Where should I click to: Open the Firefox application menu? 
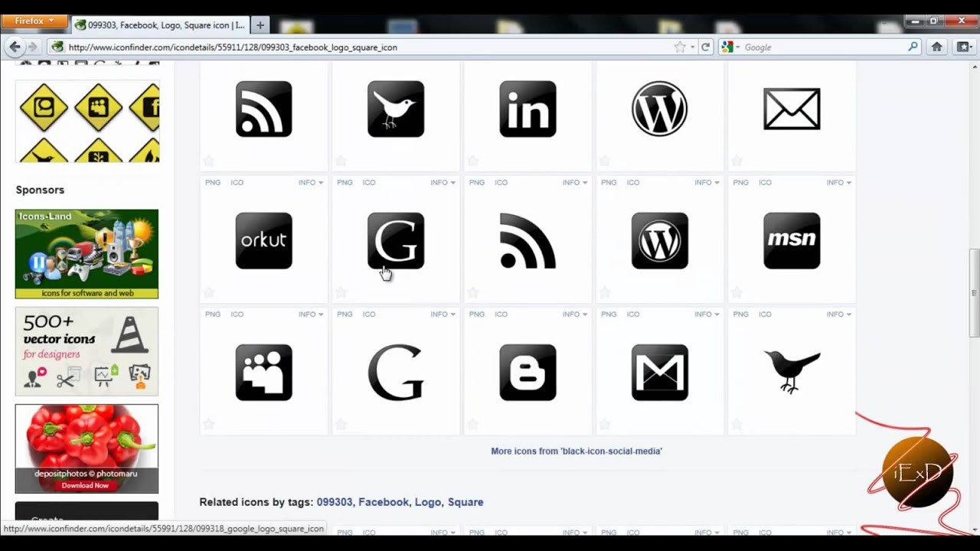coord(34,21)
